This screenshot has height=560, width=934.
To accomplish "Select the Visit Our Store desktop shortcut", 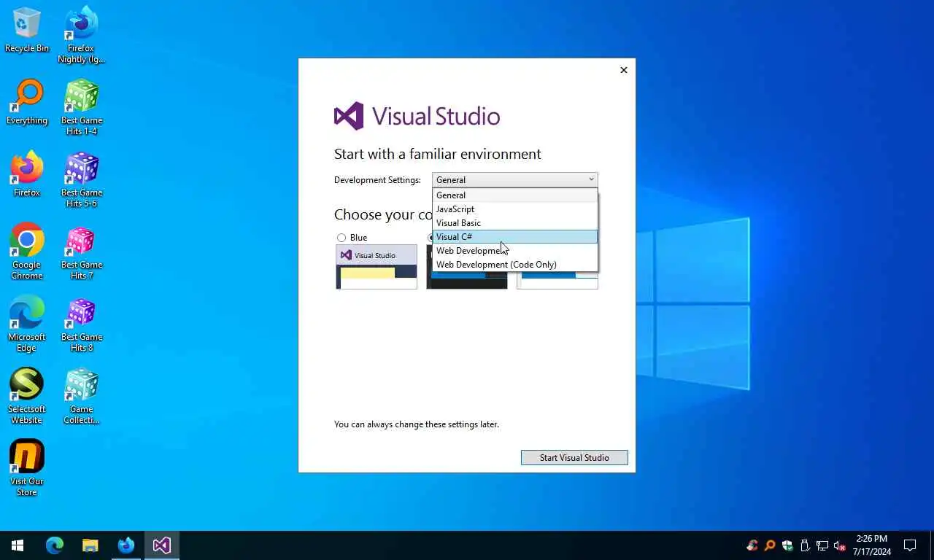I will point(27,468).
